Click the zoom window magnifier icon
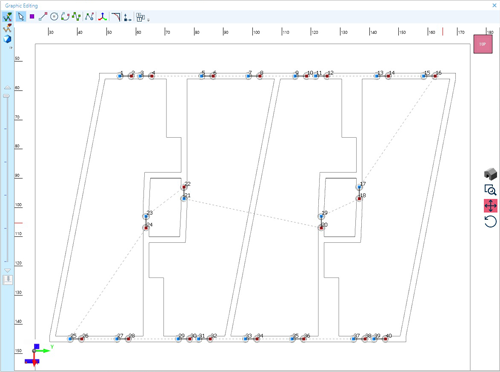This screenshot has height=372, width=500. (x=490, y=190)
